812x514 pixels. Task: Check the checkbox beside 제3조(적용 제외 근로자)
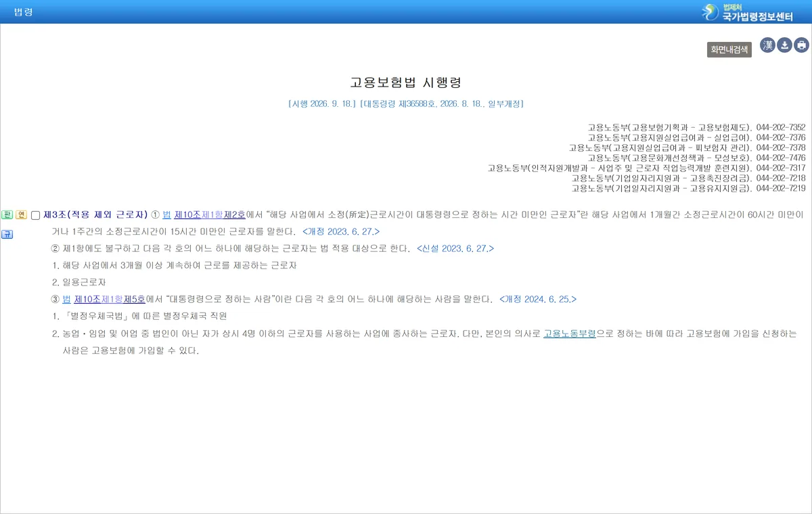pyautogui.click(x=35, y=215)
